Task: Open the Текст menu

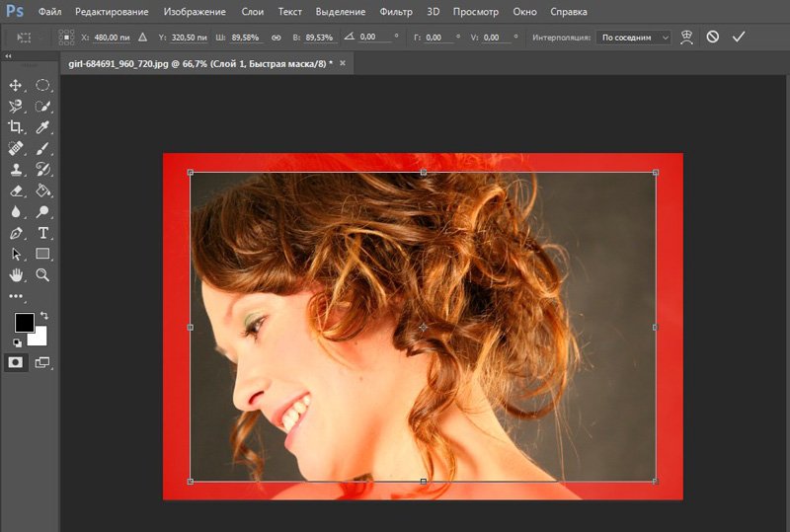Action: click(289, 12)
